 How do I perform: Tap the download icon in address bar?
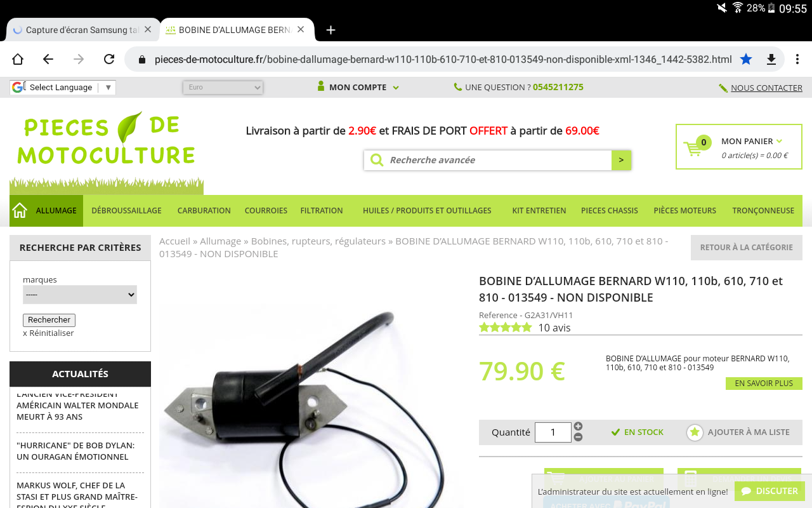(x=771, y=59)
